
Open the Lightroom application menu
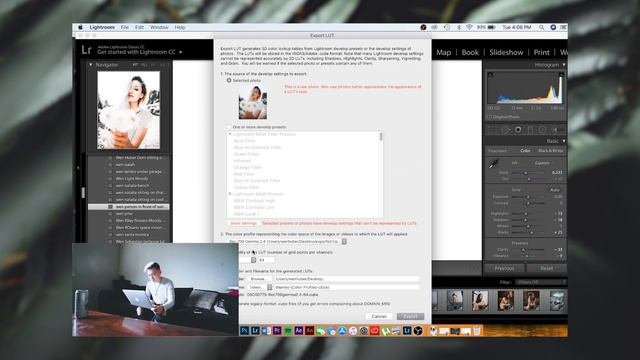[x=102, y=27]
